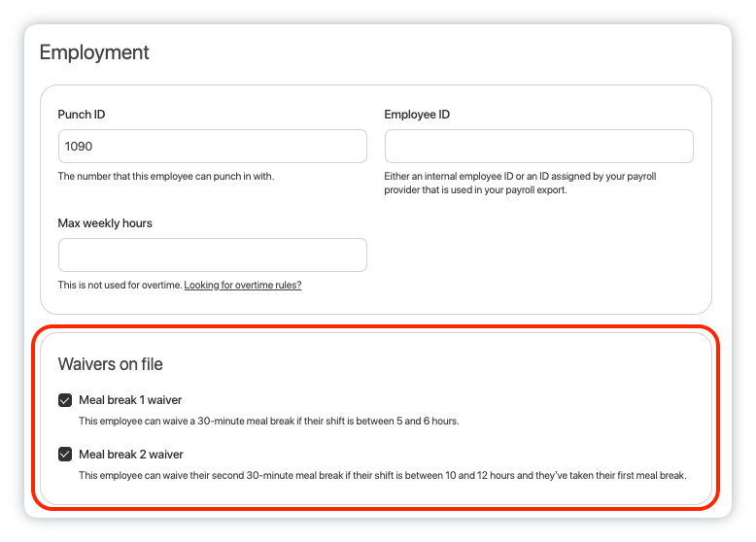Image resolution: width=756 pixels, height=542 pixels.
Task: Click the 10 and 12 hours waiver description
Action: (x=383, y=476)
